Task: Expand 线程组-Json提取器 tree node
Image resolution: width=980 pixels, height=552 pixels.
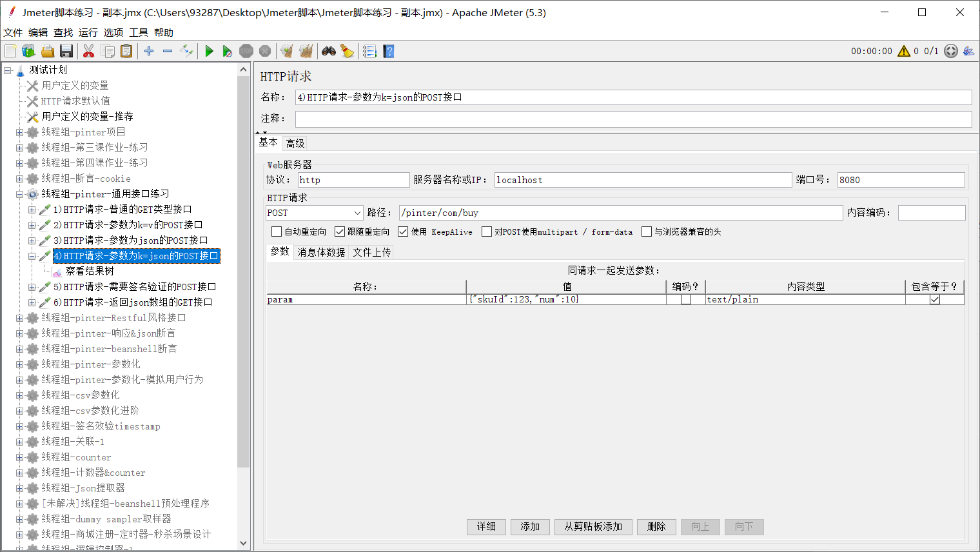Action: click(x=19, y=488)
